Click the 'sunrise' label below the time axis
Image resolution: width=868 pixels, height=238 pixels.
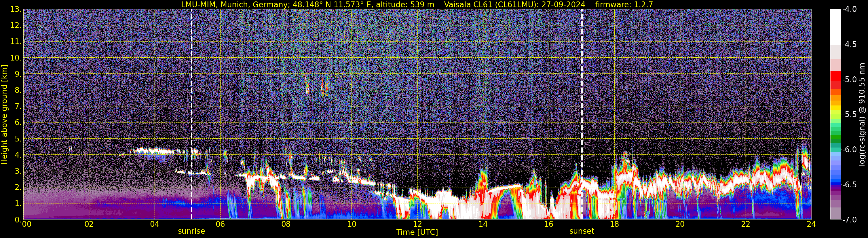point(191,231)
